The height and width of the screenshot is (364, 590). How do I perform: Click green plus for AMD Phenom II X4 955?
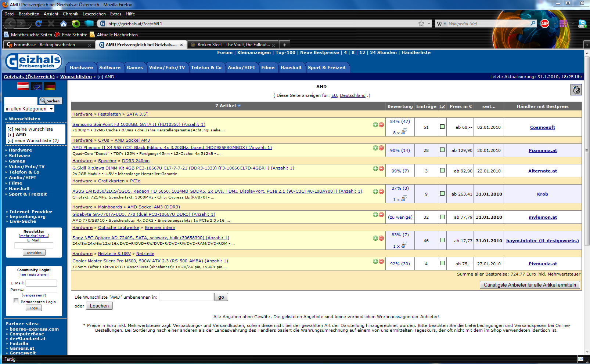[375, 148]
